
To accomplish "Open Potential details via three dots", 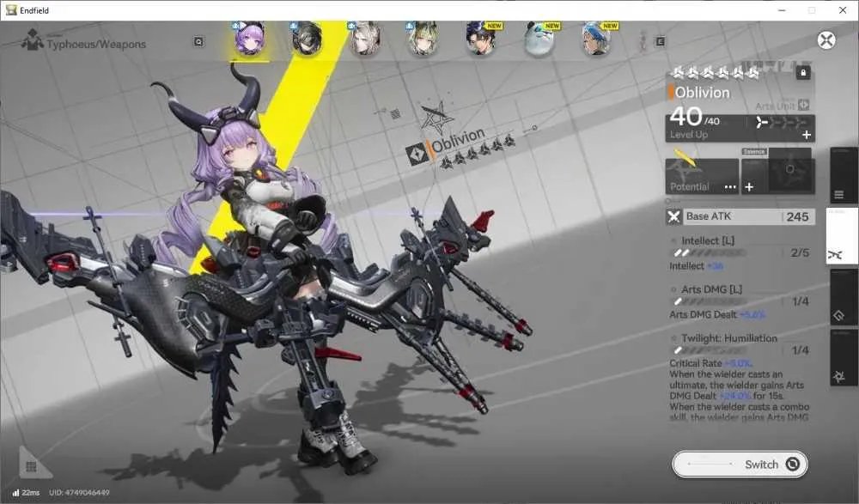I will point(730,187).
